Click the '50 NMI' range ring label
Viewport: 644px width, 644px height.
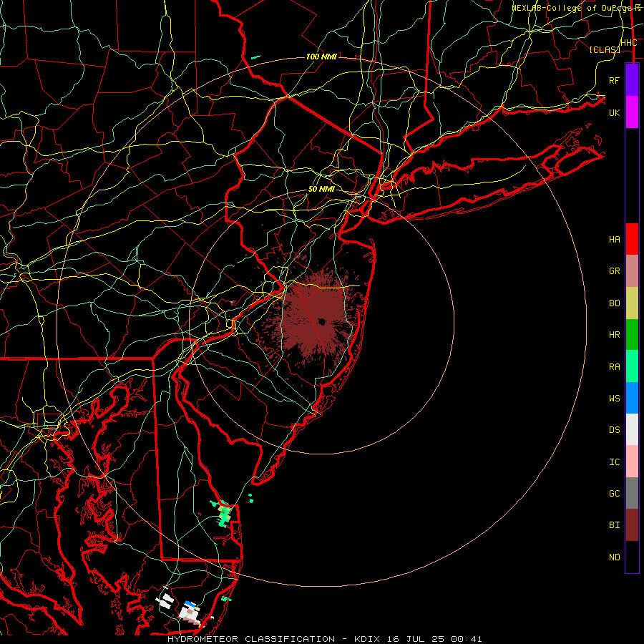(x=321, y=190)
